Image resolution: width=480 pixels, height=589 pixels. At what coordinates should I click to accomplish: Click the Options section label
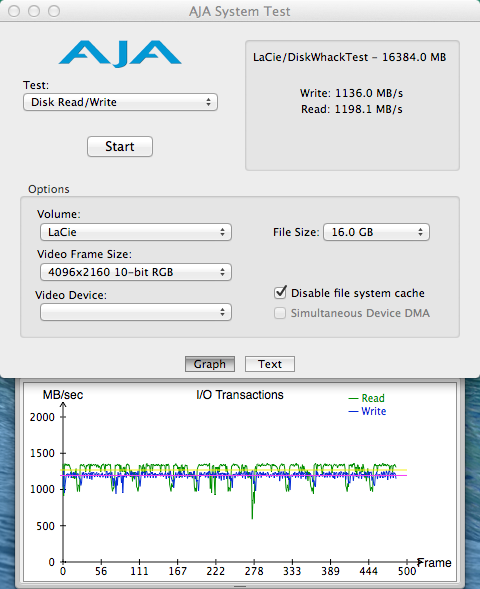(x=49, y=189)
